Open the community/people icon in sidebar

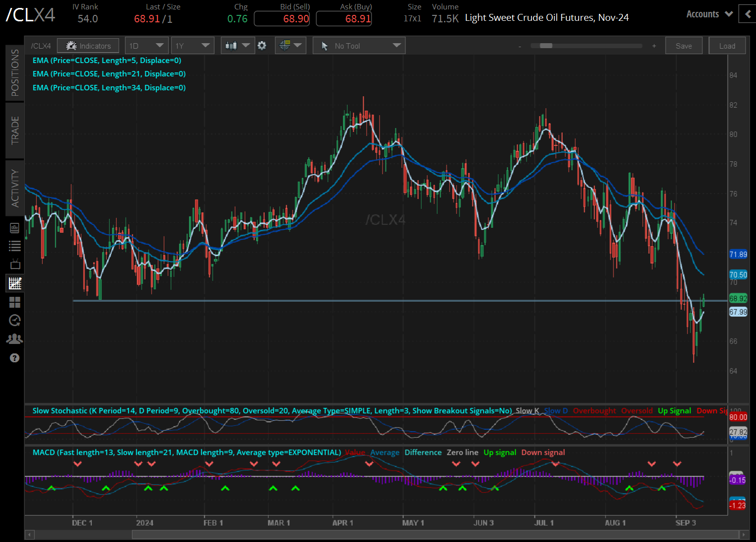click(14, 339)
